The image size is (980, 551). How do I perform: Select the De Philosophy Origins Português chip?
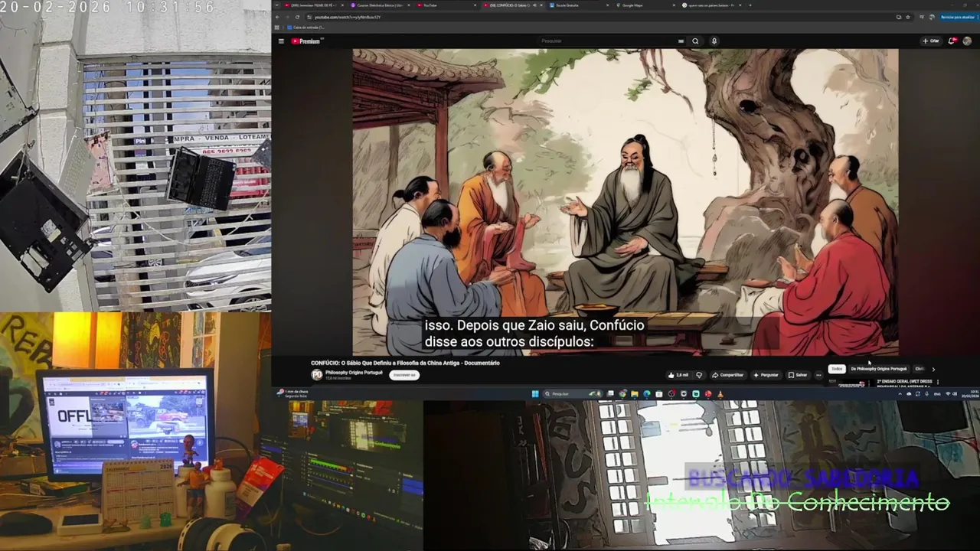pyautogui.click(x=878, y=369)
